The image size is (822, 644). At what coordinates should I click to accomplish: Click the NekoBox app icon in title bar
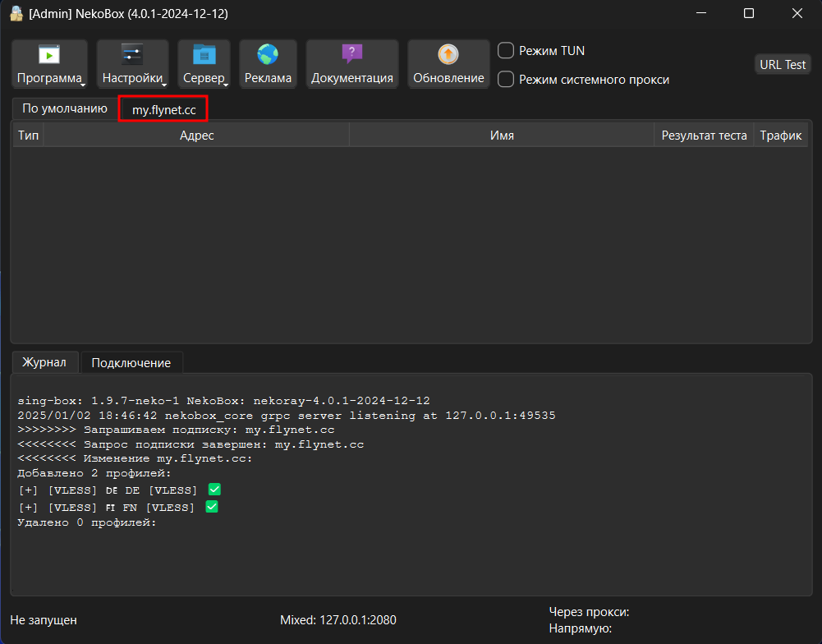tap(16, 14)
